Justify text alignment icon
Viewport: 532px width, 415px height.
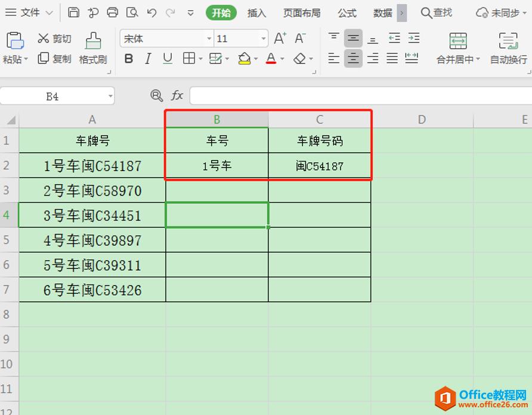pos(392,58)
